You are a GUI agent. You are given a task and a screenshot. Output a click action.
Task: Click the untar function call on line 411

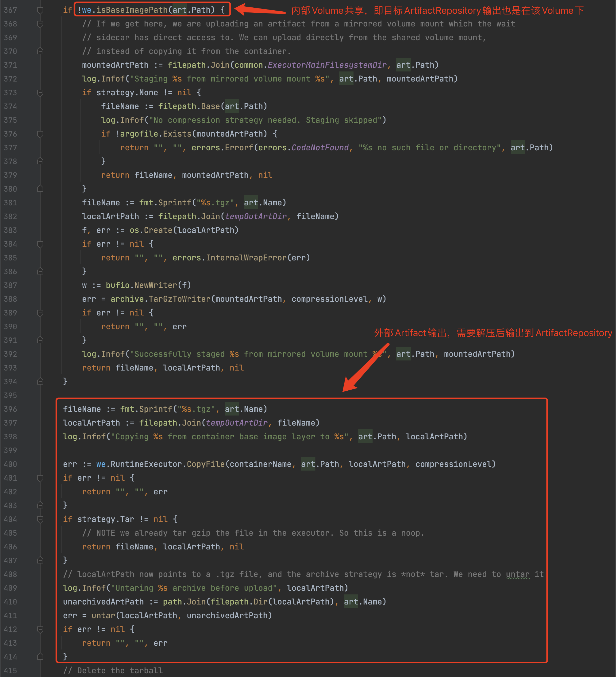103,616
